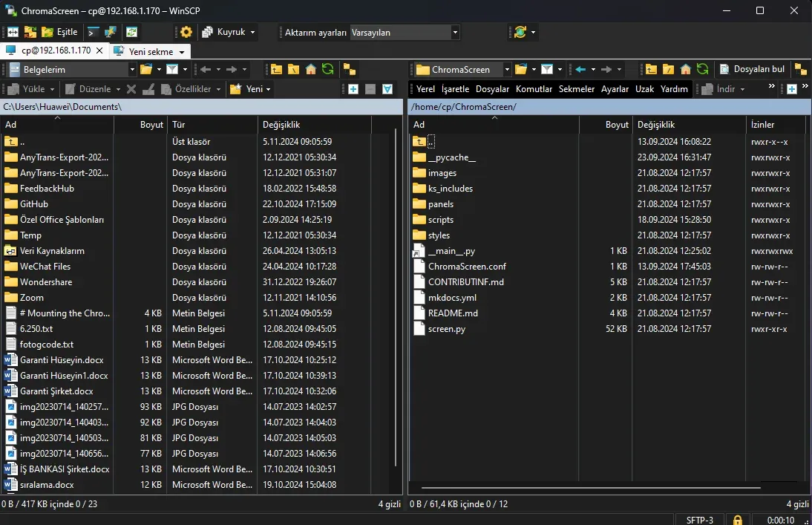Click the open directory icon in local panel
812x525 pixels.
146,70
